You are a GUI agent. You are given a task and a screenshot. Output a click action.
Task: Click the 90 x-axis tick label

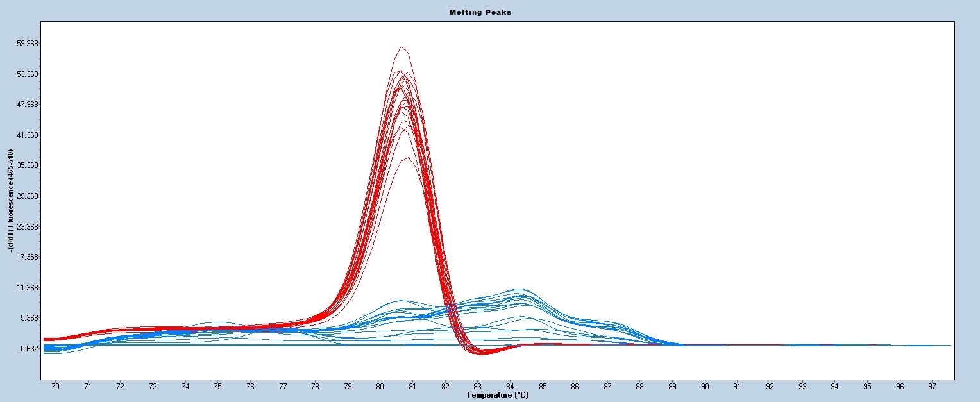pyautogui.click(x=705, y=387)
